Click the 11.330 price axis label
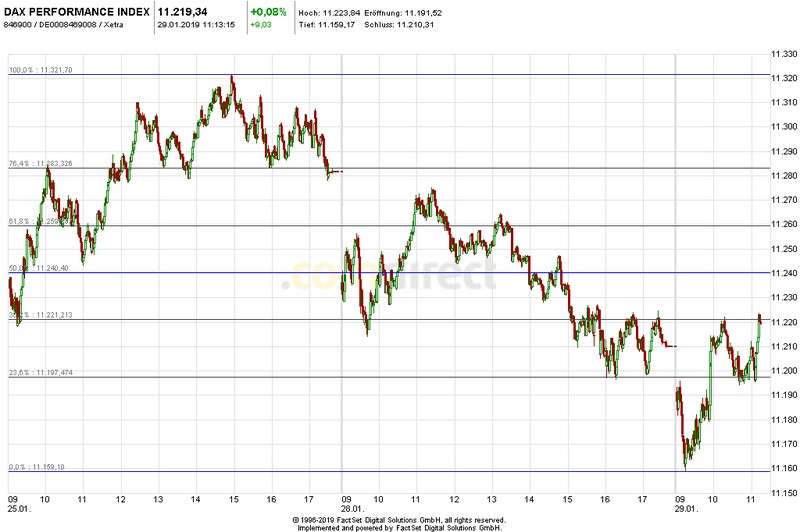The width and height of the screenshot is (800, 532). [784, 54]
